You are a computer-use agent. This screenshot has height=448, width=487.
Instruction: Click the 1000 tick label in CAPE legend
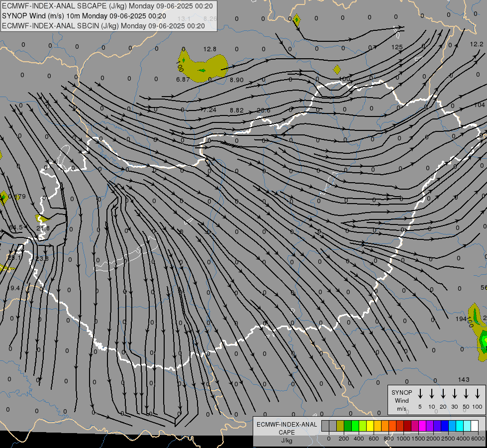(403, 439)
